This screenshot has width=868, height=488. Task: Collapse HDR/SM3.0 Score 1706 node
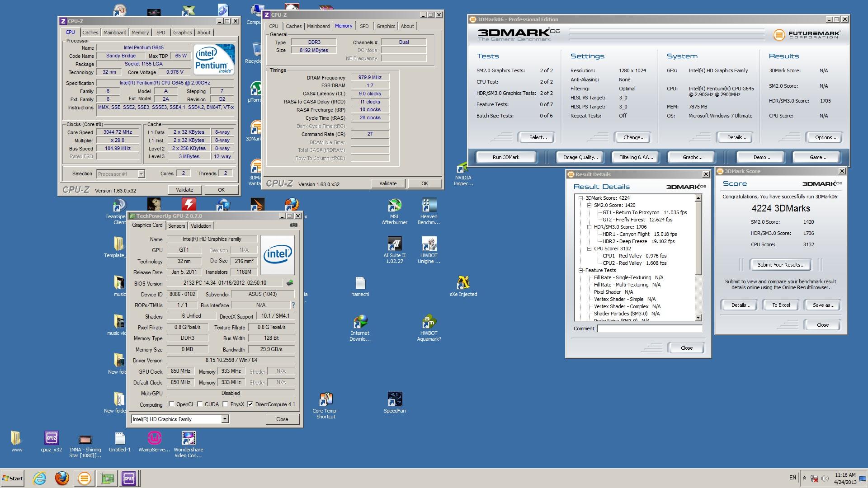coord(589,227)
